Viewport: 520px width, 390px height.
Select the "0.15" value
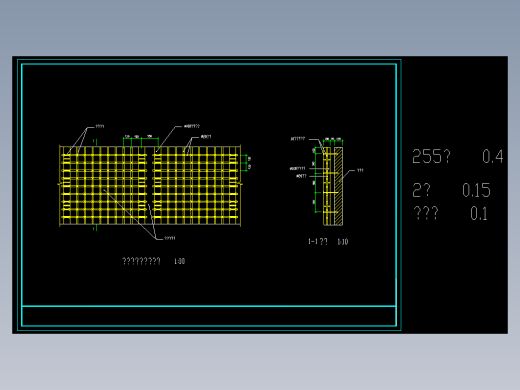pos(476,190)
